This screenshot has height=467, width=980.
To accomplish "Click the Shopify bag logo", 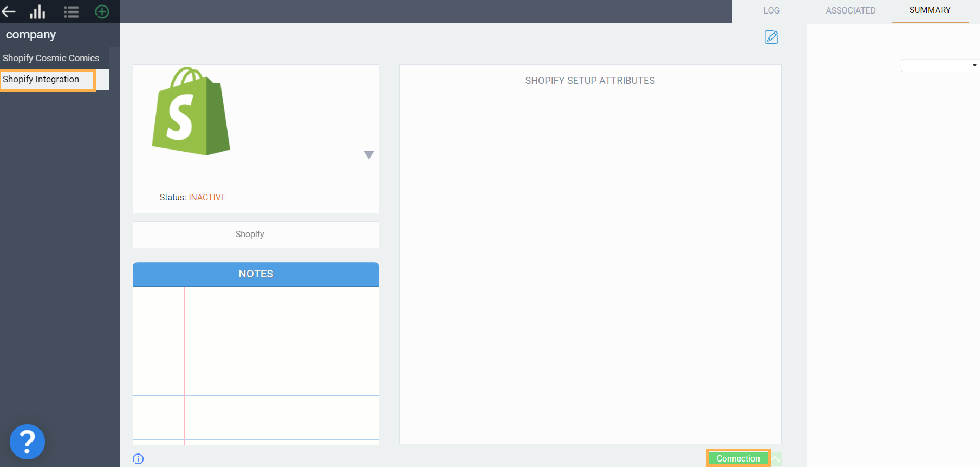I will point(191,111).
